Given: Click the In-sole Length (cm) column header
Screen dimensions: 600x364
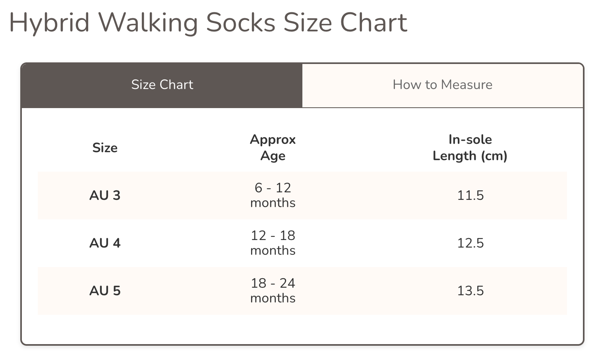Looking at the screenshot, I should coord(470,147).
